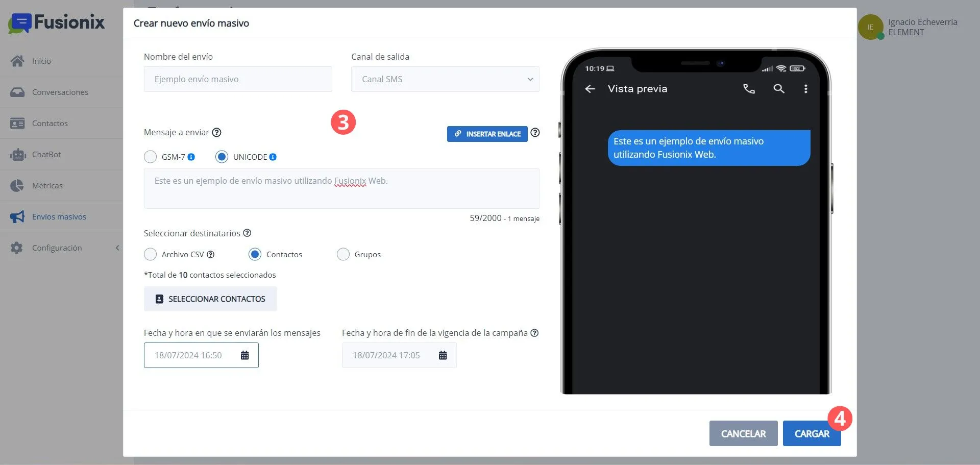This screenshot has width=980, height=465.
Task: Click the Archivo CSV help icon
Action: coord(210,255)
